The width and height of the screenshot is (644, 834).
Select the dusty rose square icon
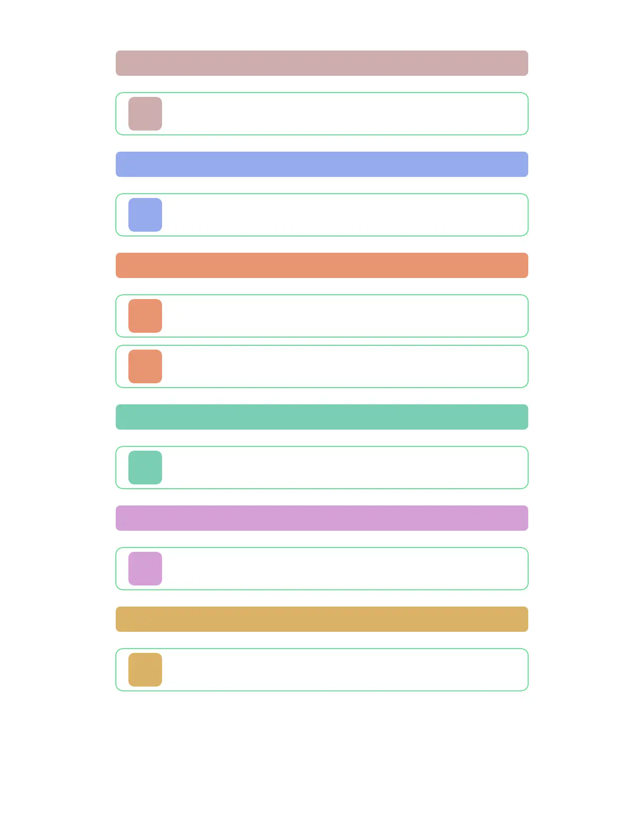click(145, 114)
